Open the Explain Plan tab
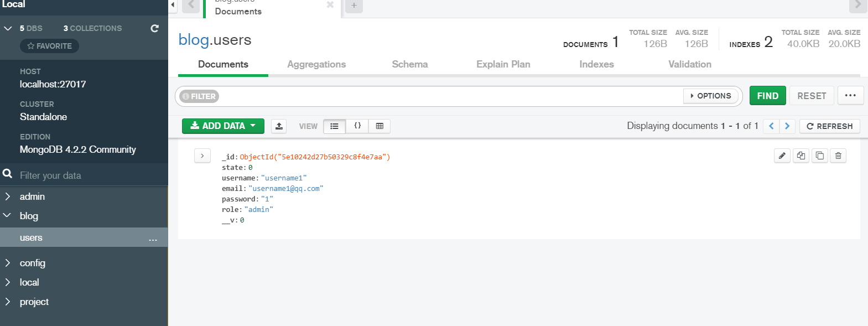 503,64
